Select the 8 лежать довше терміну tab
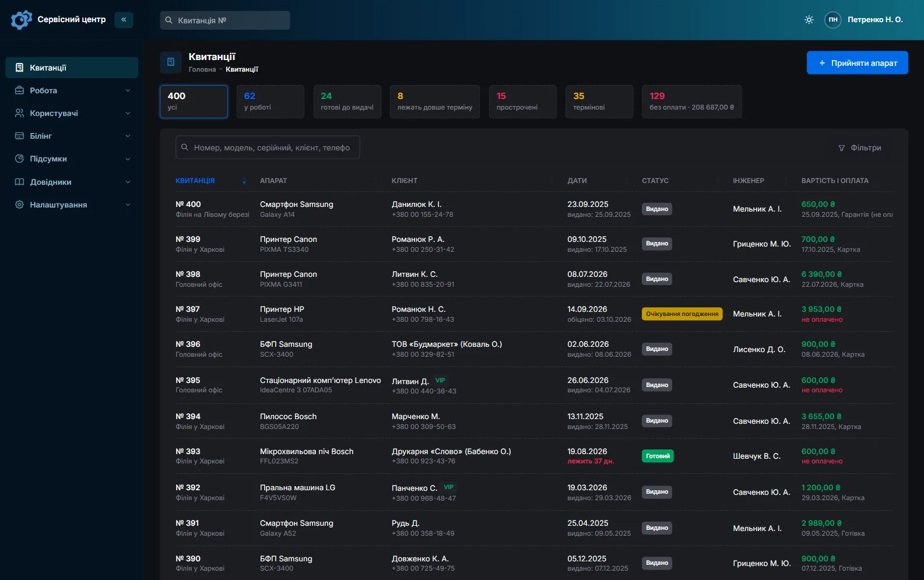924x580 pixels. [435, 101]
